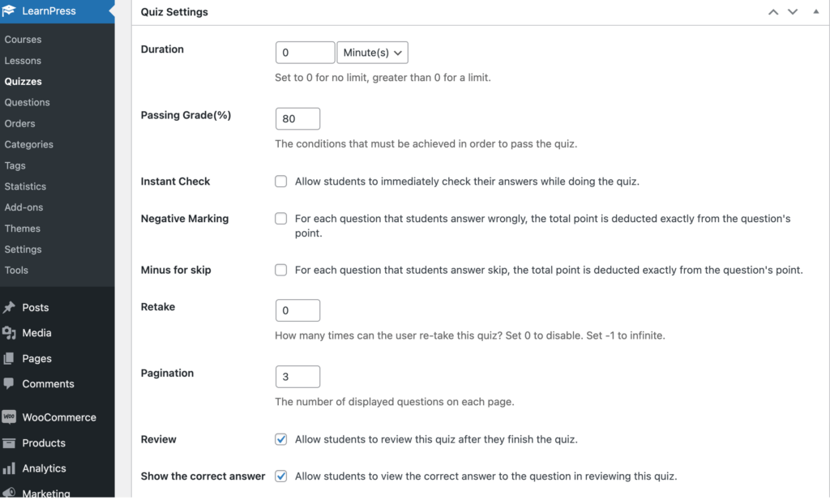
Task: Open the Minute(s) duration unit dropdown
Action: 373,53
